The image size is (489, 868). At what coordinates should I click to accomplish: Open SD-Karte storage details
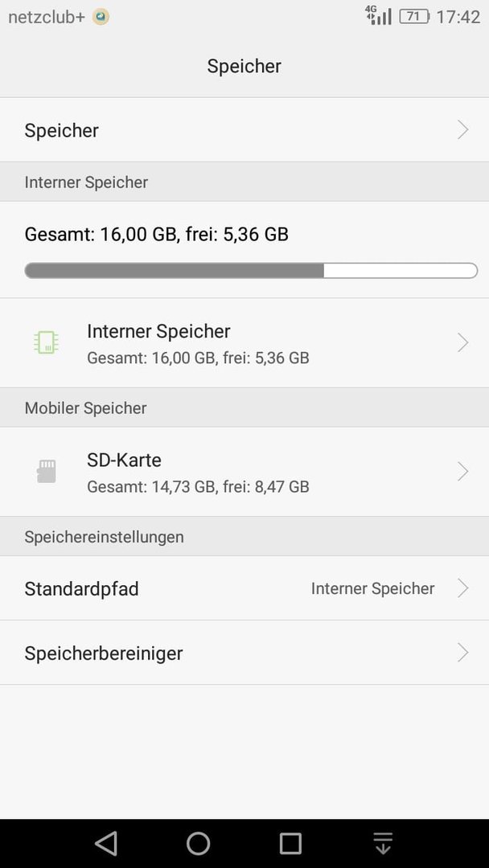(244, 472)
